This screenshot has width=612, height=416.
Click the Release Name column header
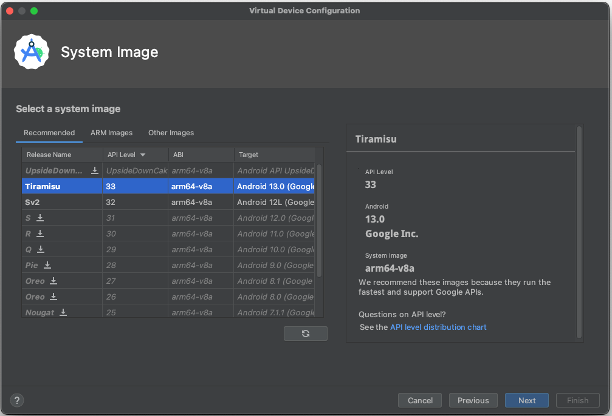coord(62,155)
